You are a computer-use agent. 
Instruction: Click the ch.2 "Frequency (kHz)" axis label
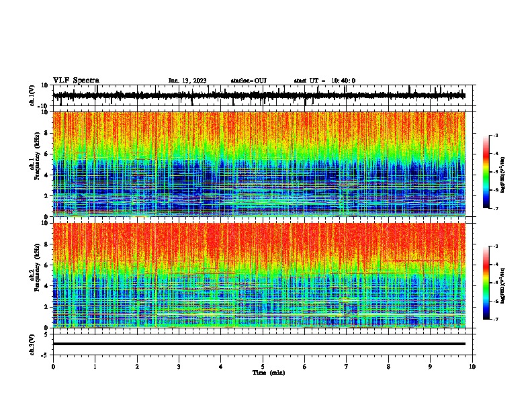coord(38,267)
